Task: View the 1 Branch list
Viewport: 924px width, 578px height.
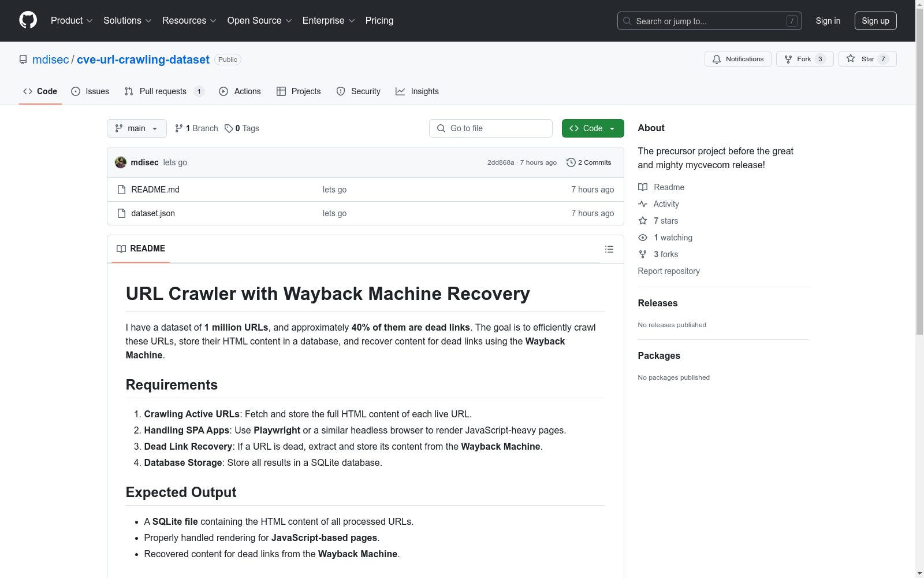Action: (196, 128)
